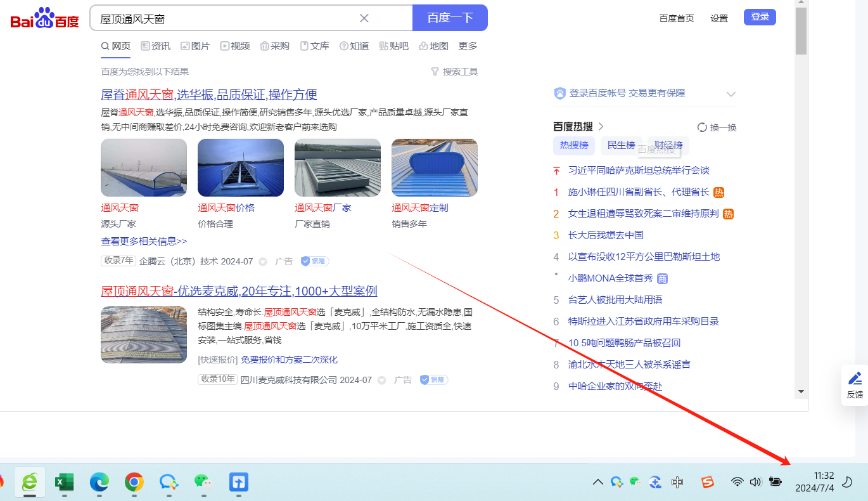The width and height of the screenshot is (868, 501).
Task: Open the 搜索工具 filter
Action: (x=454, y=72)
